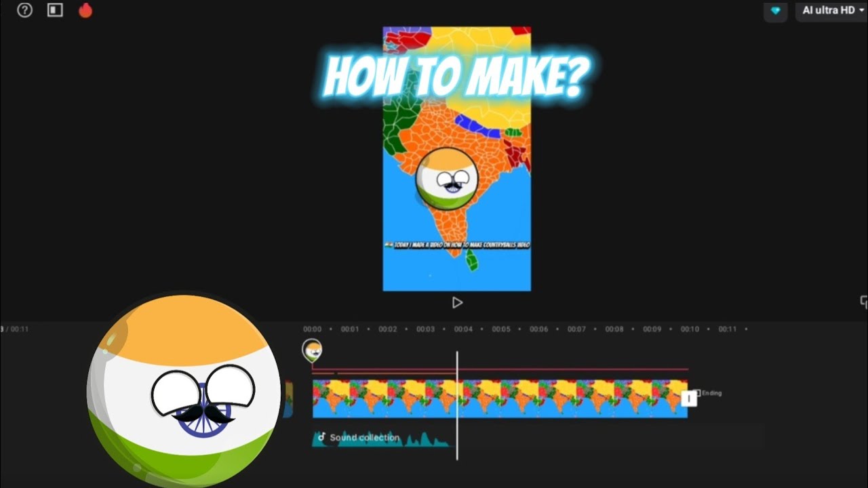The image size is (868, 488).
Task: Select the Sound collection audio clip
Action: (381, 438)
